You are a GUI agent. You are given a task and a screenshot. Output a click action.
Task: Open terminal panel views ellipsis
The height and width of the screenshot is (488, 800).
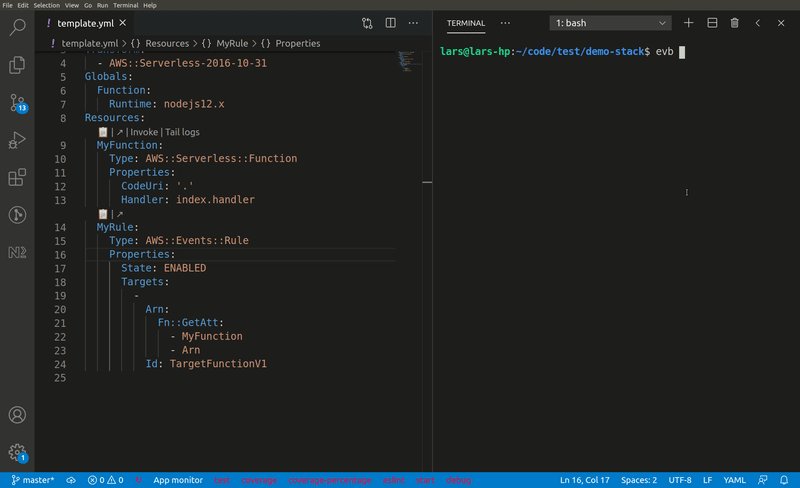(505, 23)
